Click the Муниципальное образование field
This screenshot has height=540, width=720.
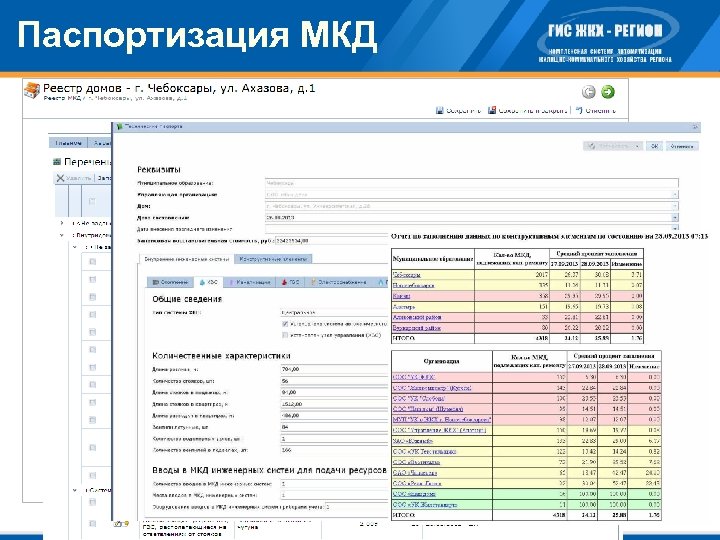tap(472, 183)
